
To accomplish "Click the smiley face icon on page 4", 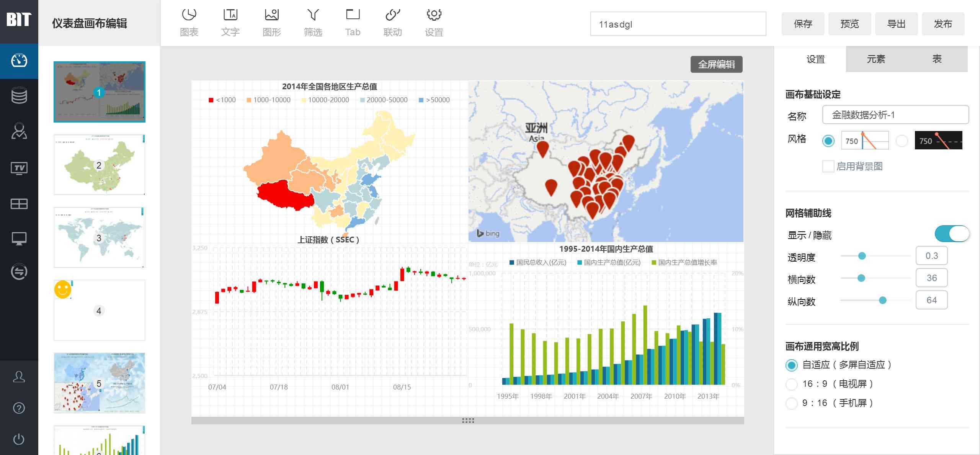I will [63, 289].
